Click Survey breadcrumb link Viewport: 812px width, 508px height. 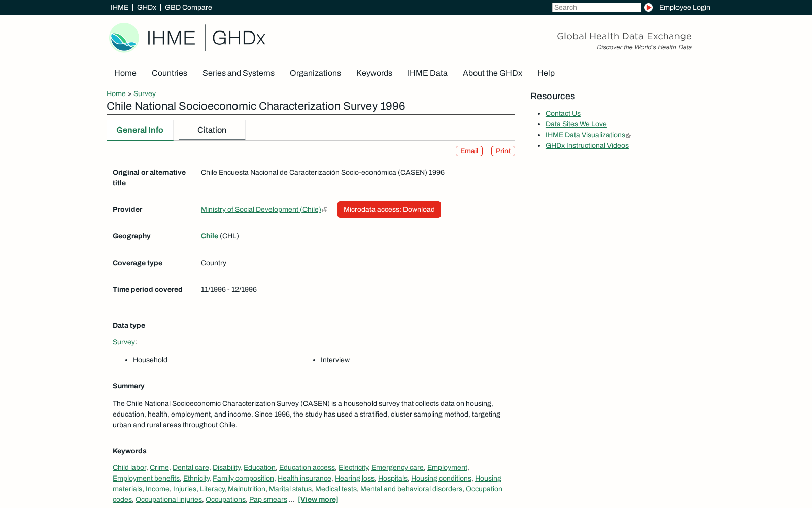[145, 93]
